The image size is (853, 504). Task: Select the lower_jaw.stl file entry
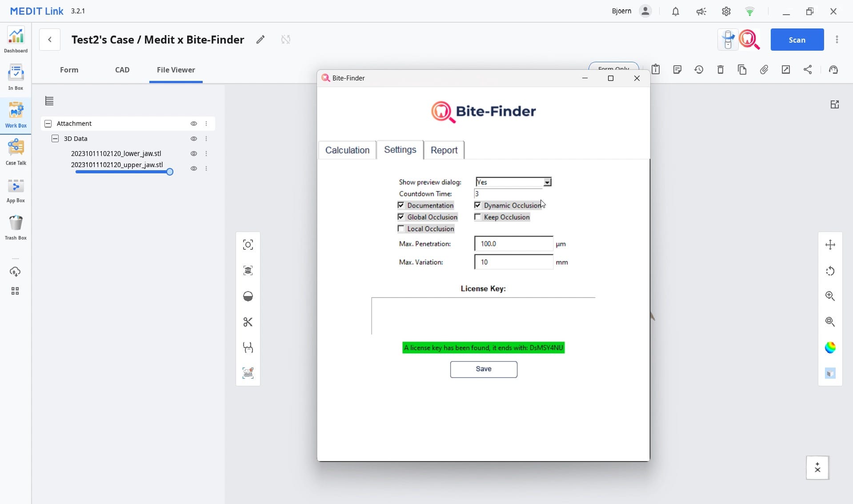[116, 153]
